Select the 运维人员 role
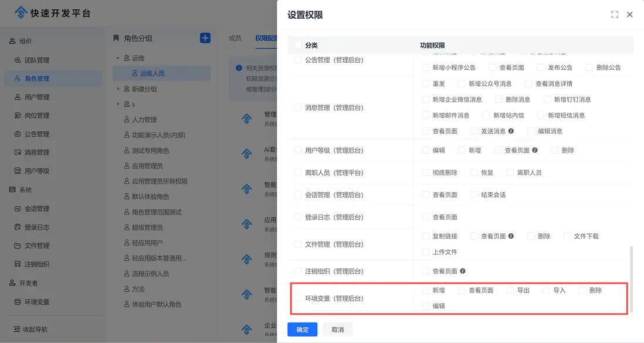Image resolution: width=644 pixels, height=343 pixels. 161,73
